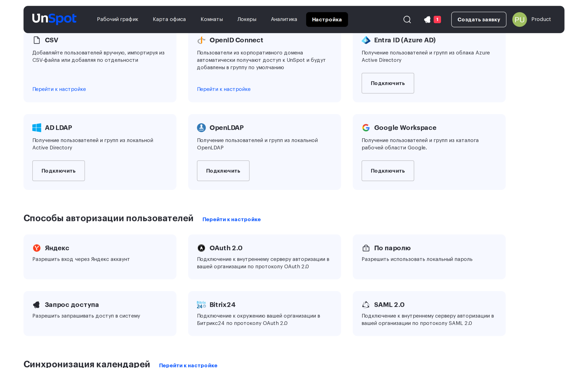
Task: Click the OpenID Connect title
Action: pos(236,40)
